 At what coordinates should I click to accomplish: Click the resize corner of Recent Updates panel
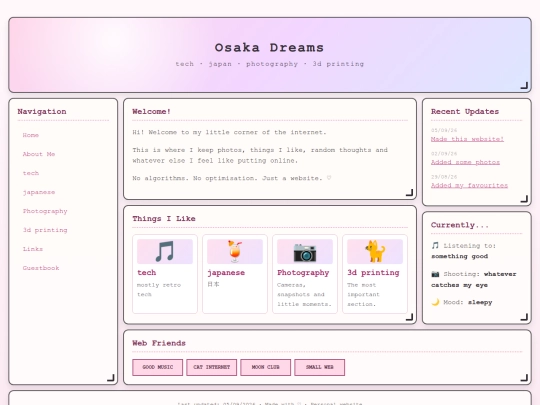(524, 199)
